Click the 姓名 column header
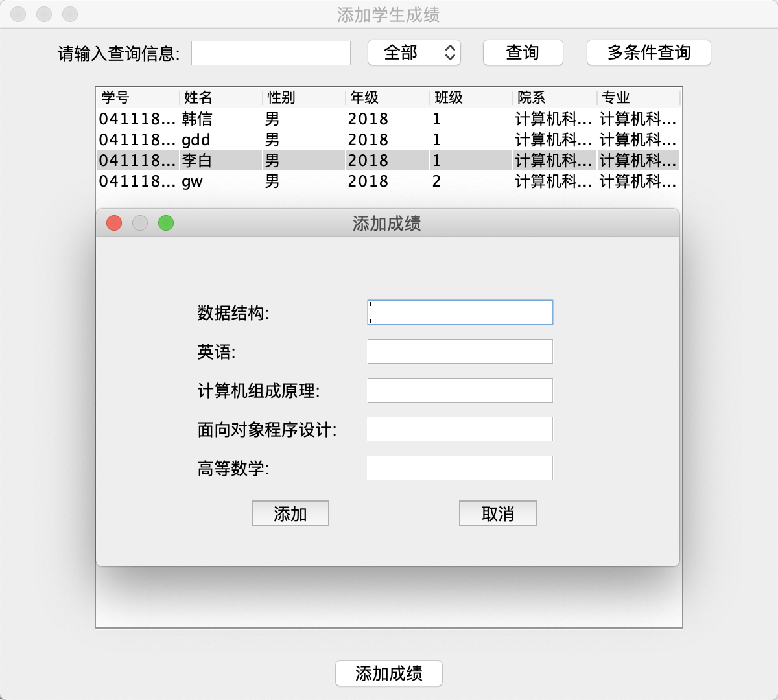Image resolution: width=778 pixels, height=700 pixels. click(198, 97)
